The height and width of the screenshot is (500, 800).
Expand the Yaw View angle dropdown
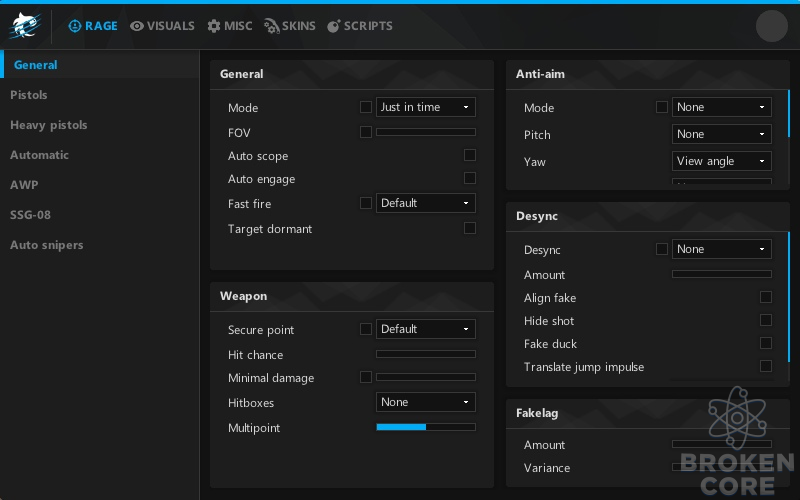[721, 161]
